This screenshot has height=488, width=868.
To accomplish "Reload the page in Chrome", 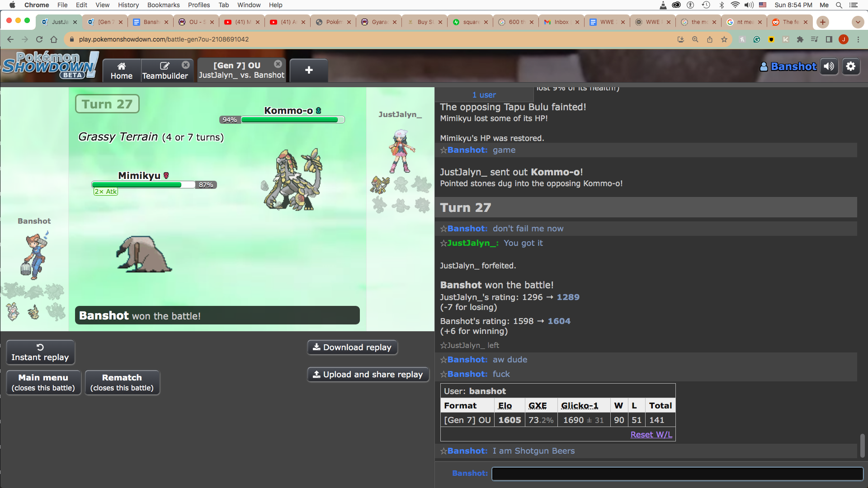I will point(39,39).
